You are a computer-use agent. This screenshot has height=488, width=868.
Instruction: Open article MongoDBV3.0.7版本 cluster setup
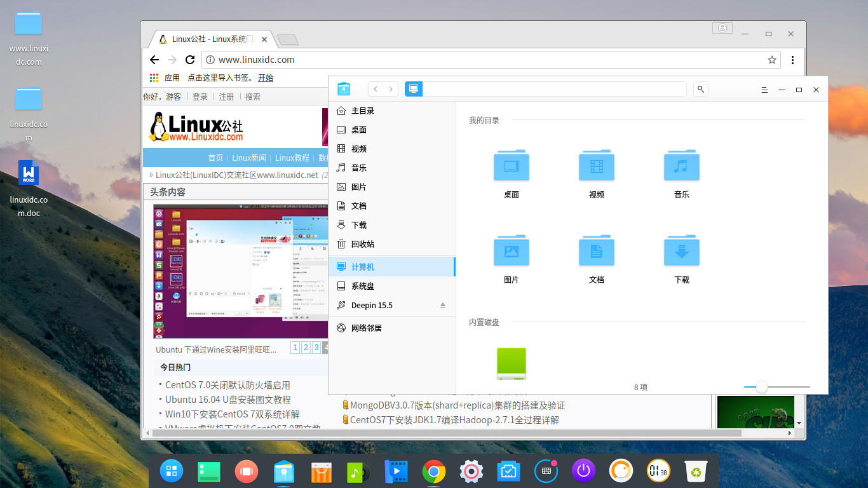click(458, 405)
